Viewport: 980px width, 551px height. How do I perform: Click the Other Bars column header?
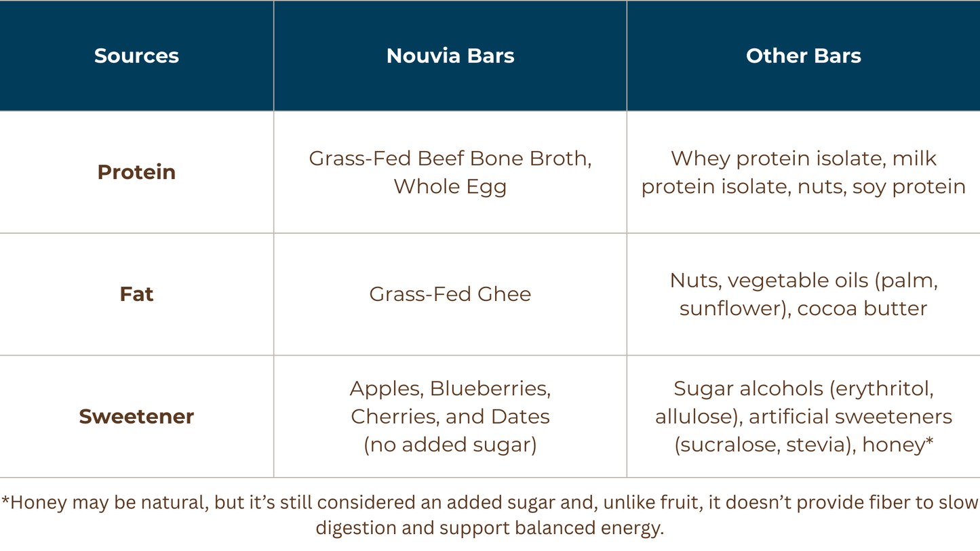804,56
